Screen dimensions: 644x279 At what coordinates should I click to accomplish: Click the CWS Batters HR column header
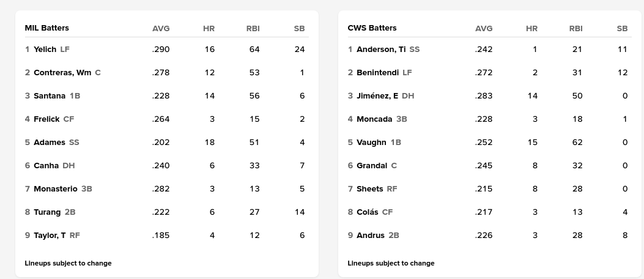pyautogui.click(x=531, y=29)
